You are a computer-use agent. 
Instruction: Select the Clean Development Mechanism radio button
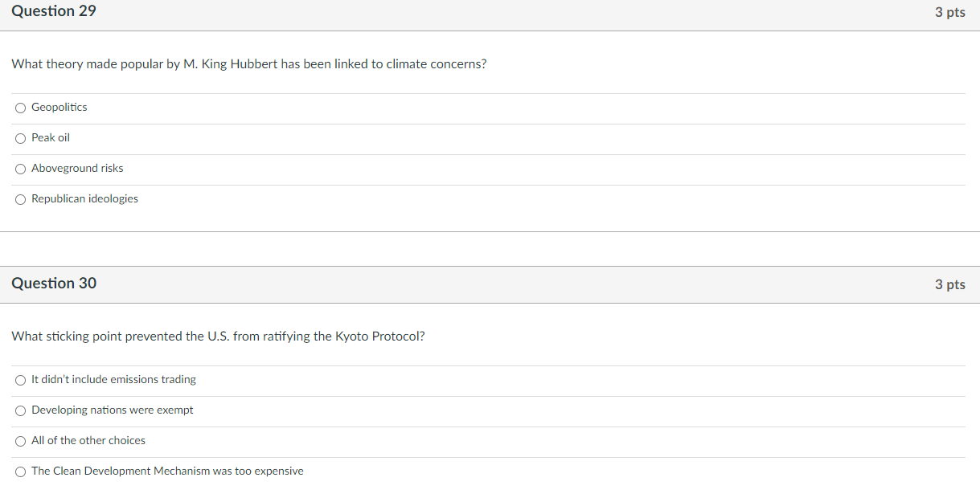tap(21, 471)
